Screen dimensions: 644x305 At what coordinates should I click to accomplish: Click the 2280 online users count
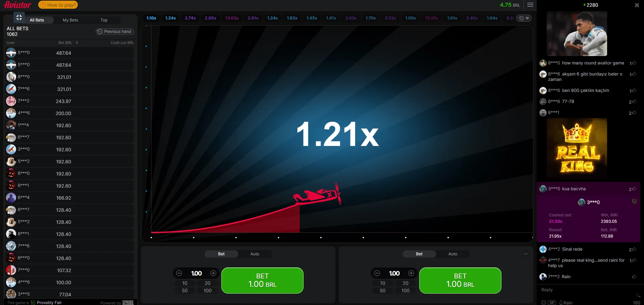click(x=591, y=5)
